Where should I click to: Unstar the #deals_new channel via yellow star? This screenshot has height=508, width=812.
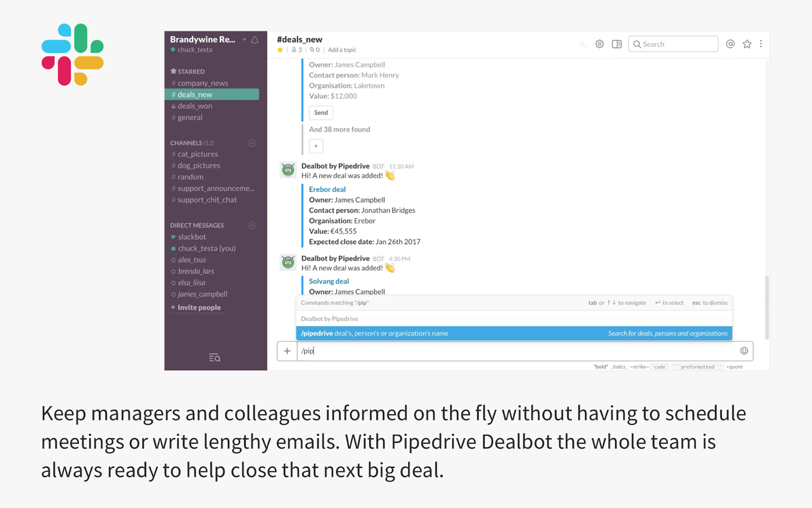(x=280, y=50)
